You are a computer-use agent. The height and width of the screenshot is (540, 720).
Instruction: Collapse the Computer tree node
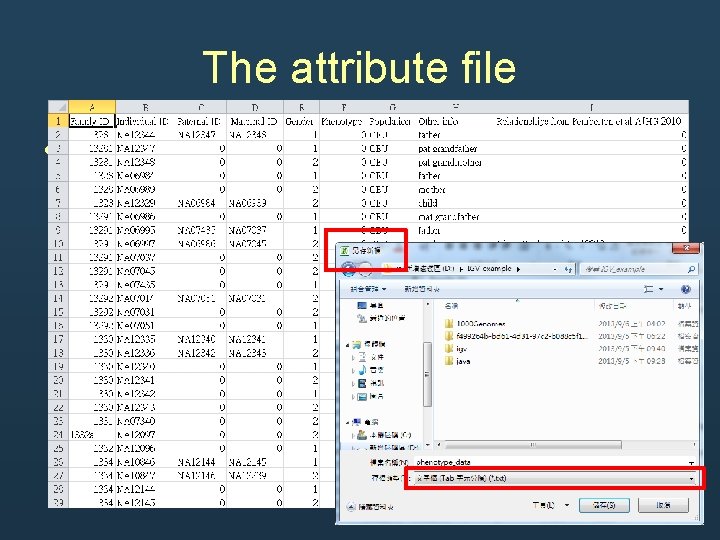click(x=348, y=422)
